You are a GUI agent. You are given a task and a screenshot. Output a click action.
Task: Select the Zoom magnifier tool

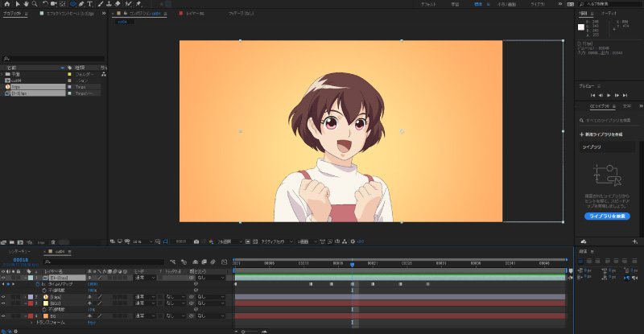pyautogui.click(x=35, y=4)
